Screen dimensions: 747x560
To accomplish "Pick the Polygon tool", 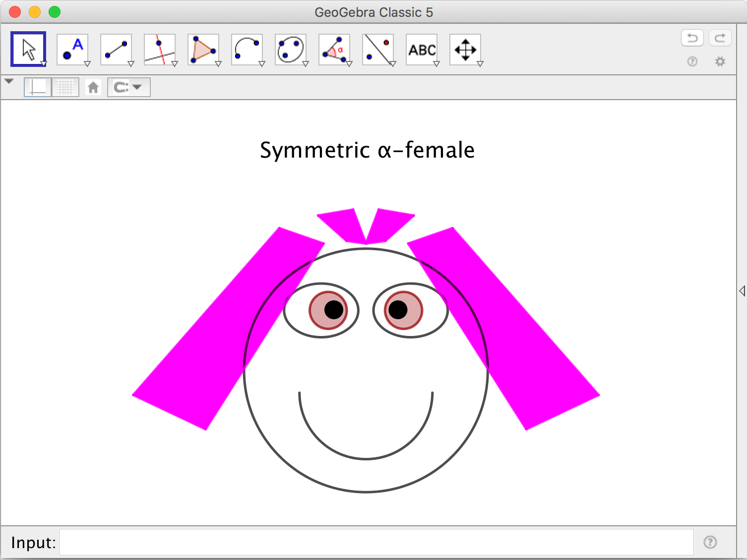I will 203,49.
